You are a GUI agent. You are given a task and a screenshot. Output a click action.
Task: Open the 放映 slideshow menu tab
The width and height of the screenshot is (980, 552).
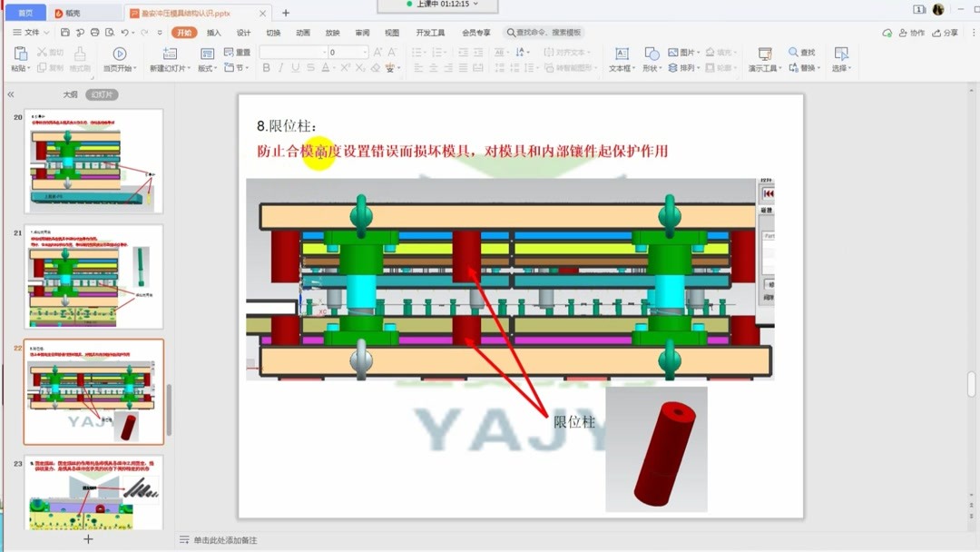[331, 32]
